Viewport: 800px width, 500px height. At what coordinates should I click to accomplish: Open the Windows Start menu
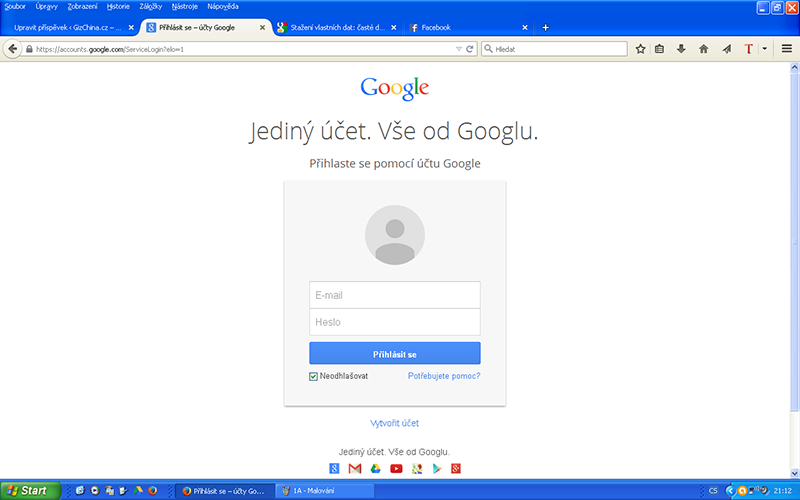click(x=30, y=491)
